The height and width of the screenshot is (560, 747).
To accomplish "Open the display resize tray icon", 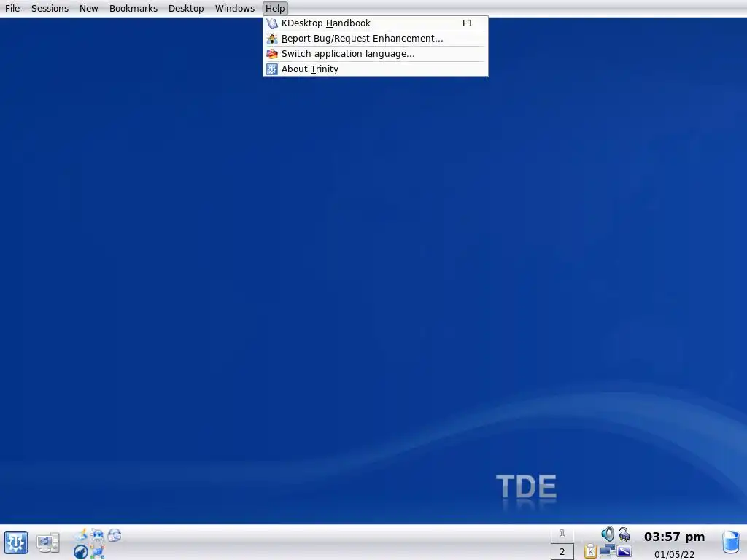I will point(624,551).
